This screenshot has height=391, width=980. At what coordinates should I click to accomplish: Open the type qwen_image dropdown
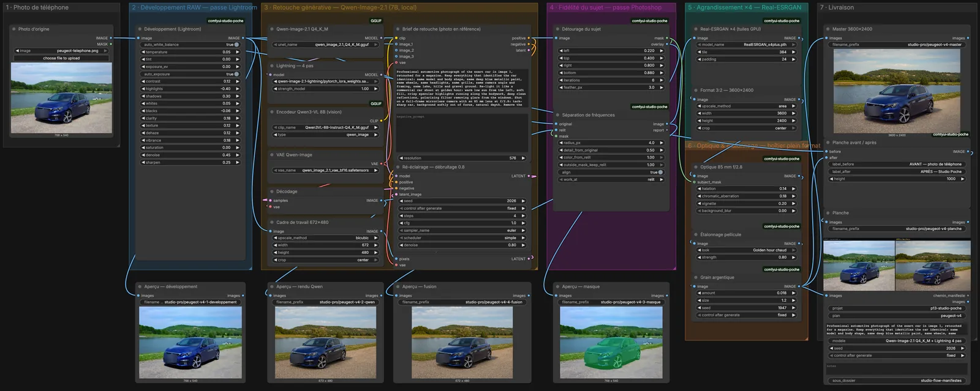(326, 135)
